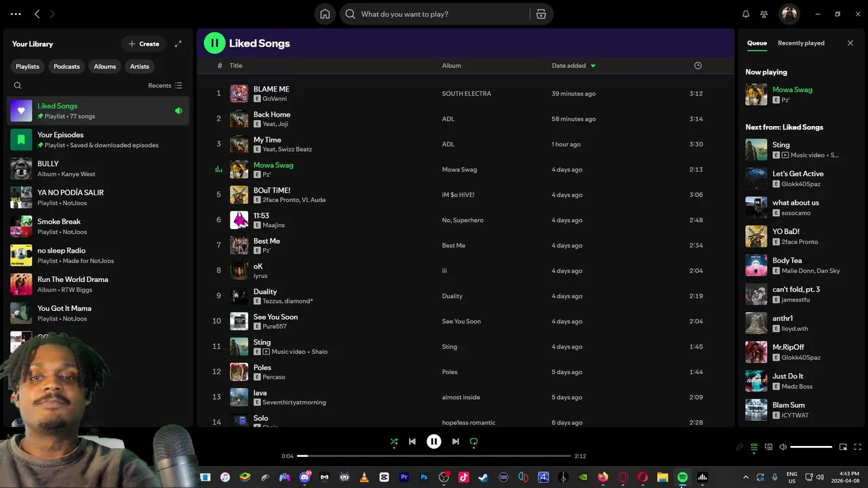Screen dimensions: 868x488
Task: Open Liked Songs playlist in library
Action: (98, 110)
